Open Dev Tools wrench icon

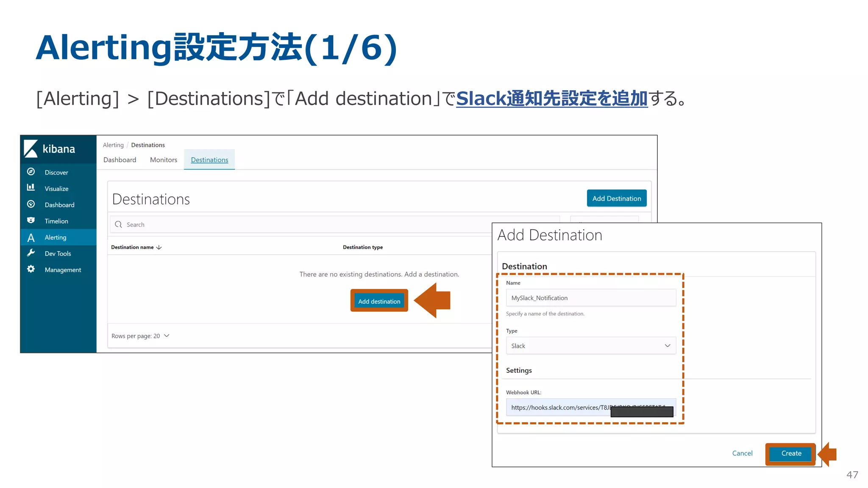click(31, 253)
